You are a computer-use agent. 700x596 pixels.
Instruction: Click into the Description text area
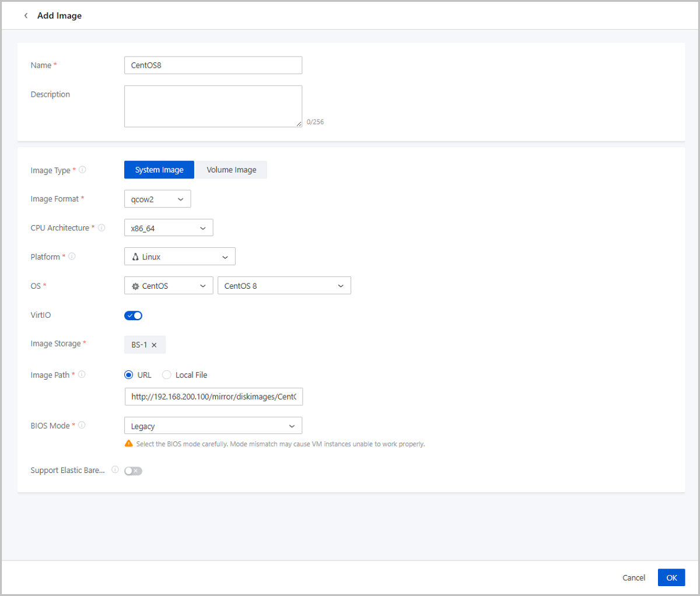[213, 106]
